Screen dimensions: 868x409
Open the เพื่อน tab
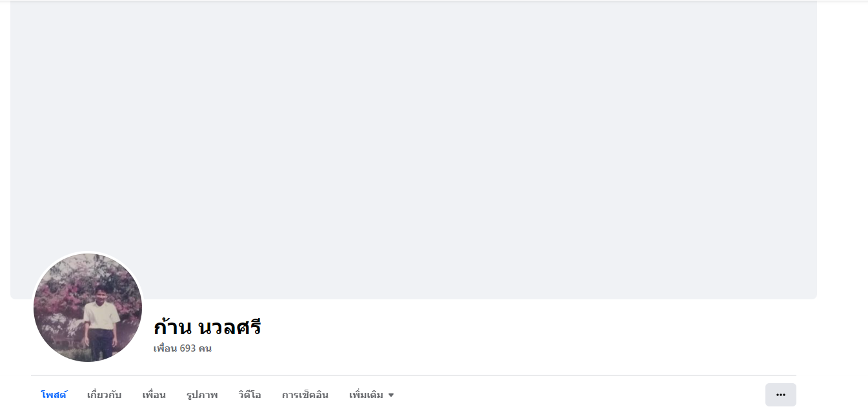(x=154, y=395)
